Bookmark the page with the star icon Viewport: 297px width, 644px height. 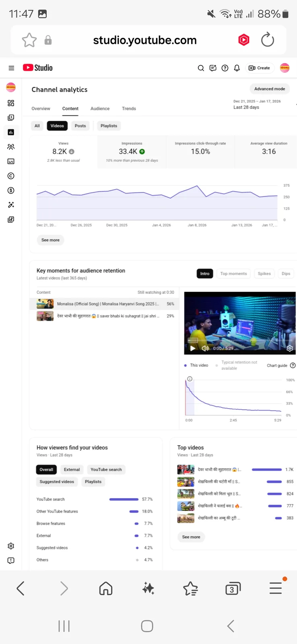tap(29, 40)
